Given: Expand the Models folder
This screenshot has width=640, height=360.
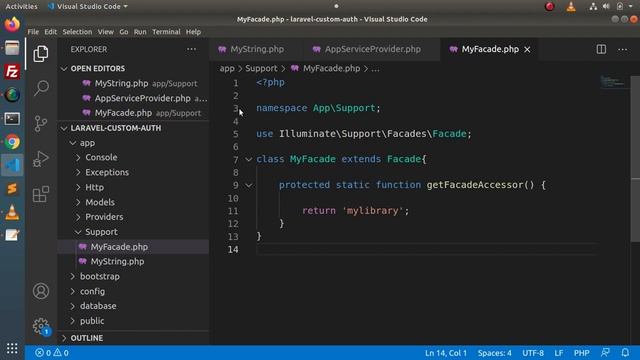Looking at the screenshot, I should pyautogui.click(x=78, y=202).
